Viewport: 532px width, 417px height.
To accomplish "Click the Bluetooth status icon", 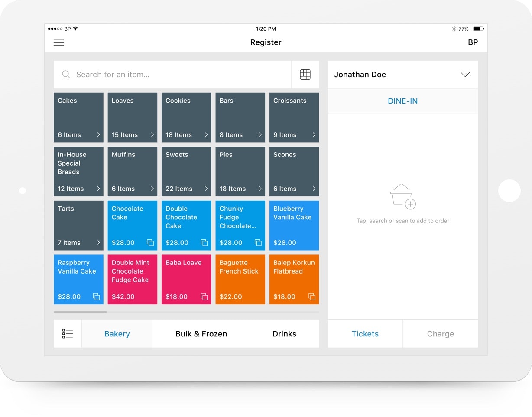I will (x=454, y=29).
